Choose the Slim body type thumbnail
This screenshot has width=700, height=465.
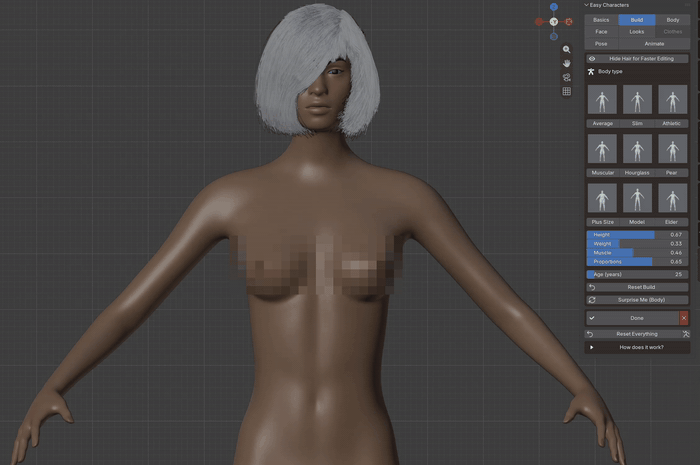(x=637, y=100)
